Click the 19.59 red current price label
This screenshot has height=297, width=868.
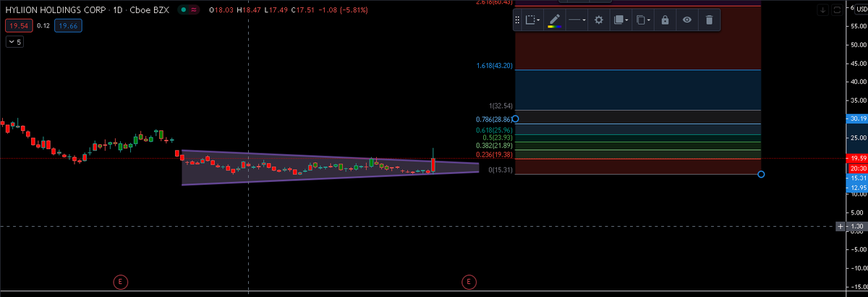[856, 158]
